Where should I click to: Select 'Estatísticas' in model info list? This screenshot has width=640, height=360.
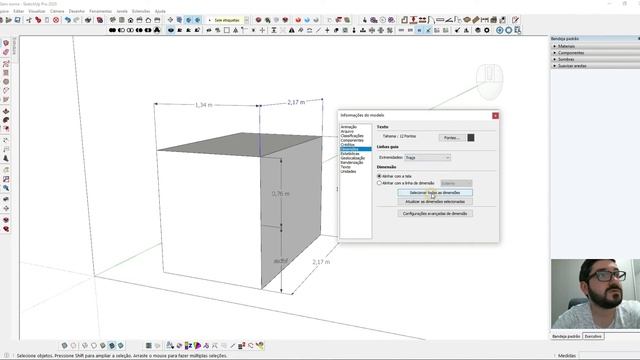point(350,153)
